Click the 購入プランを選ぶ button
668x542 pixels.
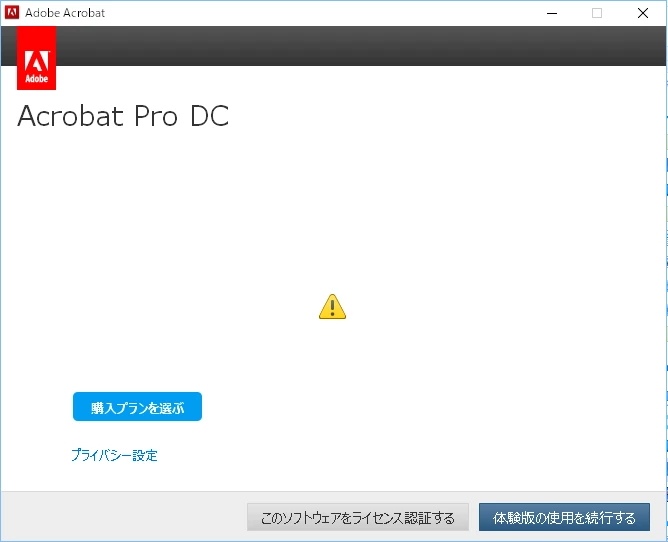coord(137,406)
